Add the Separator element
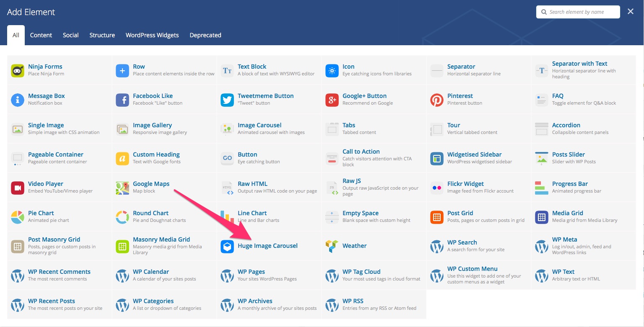 pyautogui.click(x=479, y=70)
